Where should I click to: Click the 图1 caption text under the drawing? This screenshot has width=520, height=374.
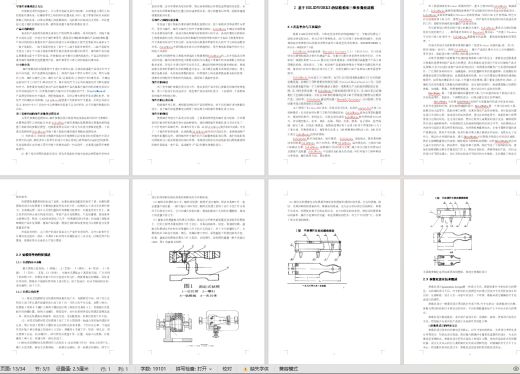[x=202, y=286]
